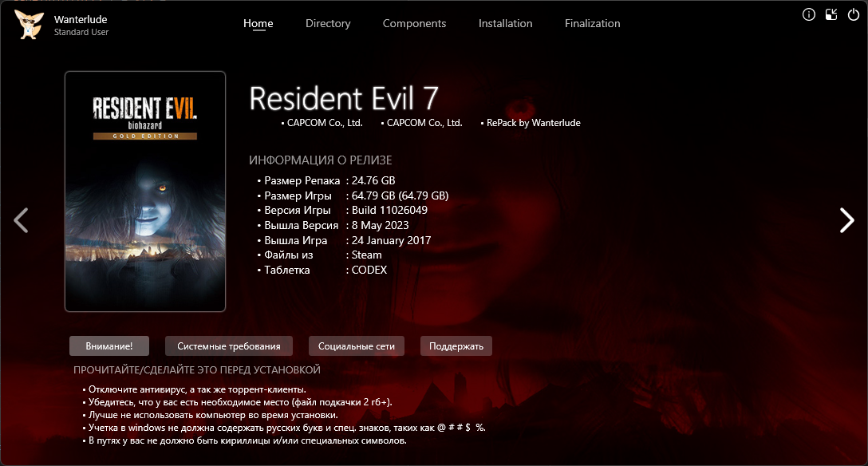Click the Поддержать button

coord(456,346)
